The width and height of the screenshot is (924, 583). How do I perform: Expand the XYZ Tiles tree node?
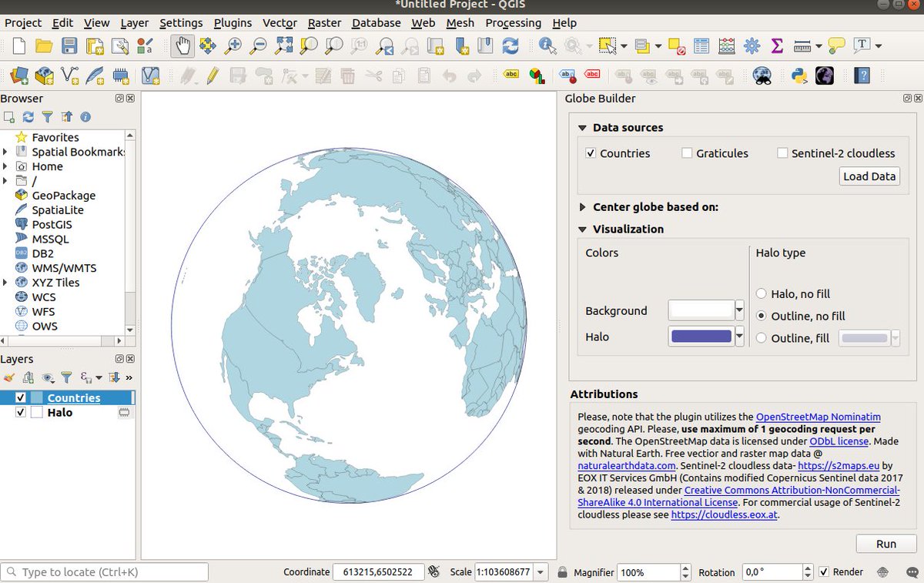[5, 283]
